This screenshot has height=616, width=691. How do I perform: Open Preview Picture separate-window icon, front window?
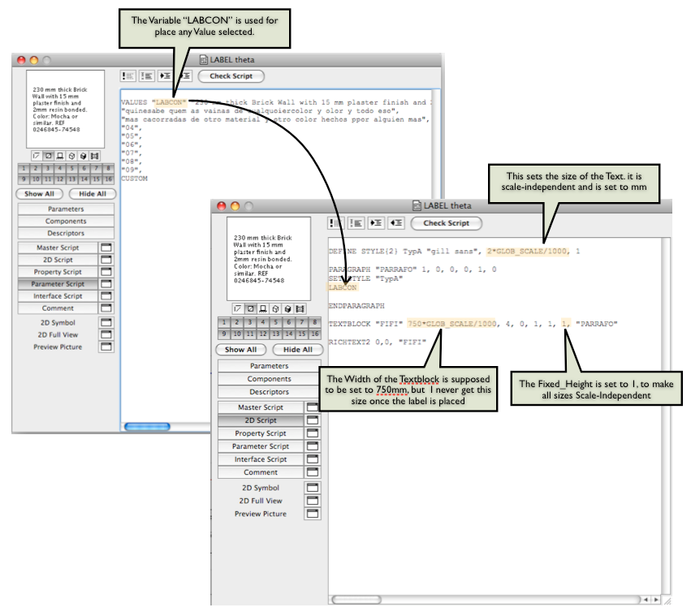313,514
